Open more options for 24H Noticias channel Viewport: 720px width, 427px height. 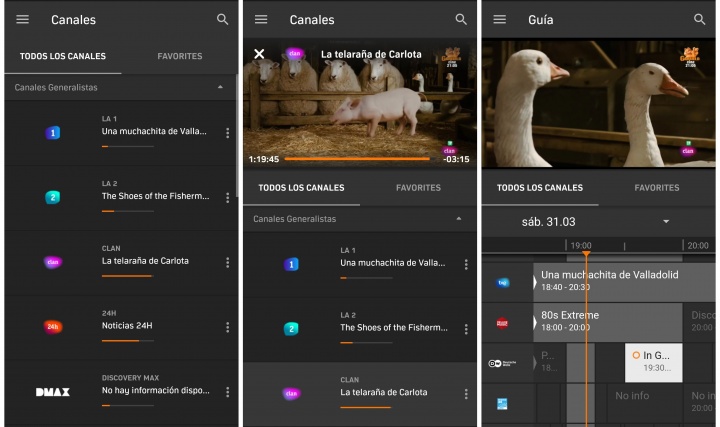click(227, 327)
